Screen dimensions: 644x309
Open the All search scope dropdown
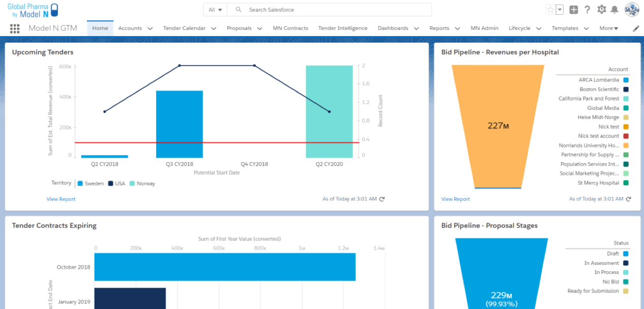pos(215,10)
